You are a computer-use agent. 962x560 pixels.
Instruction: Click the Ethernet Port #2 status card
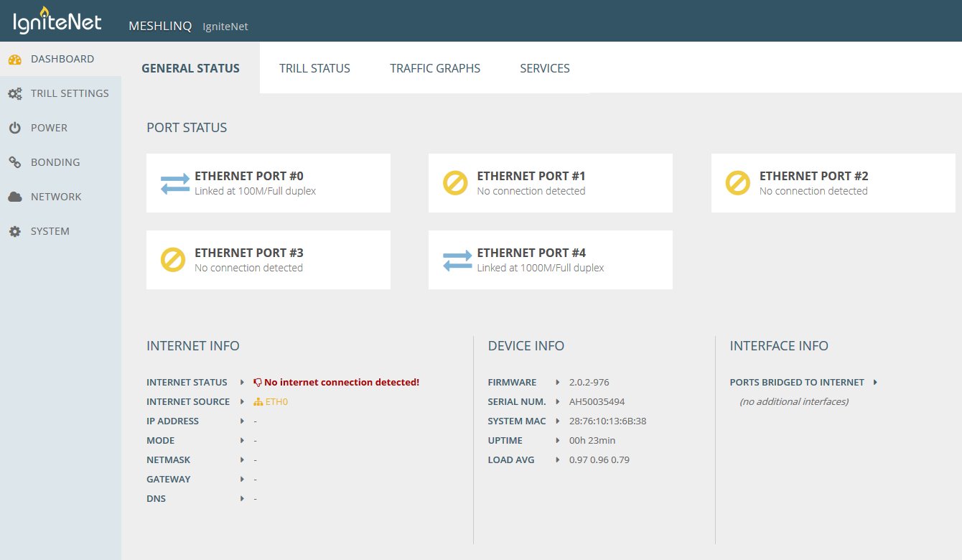(x=833, y=182)
